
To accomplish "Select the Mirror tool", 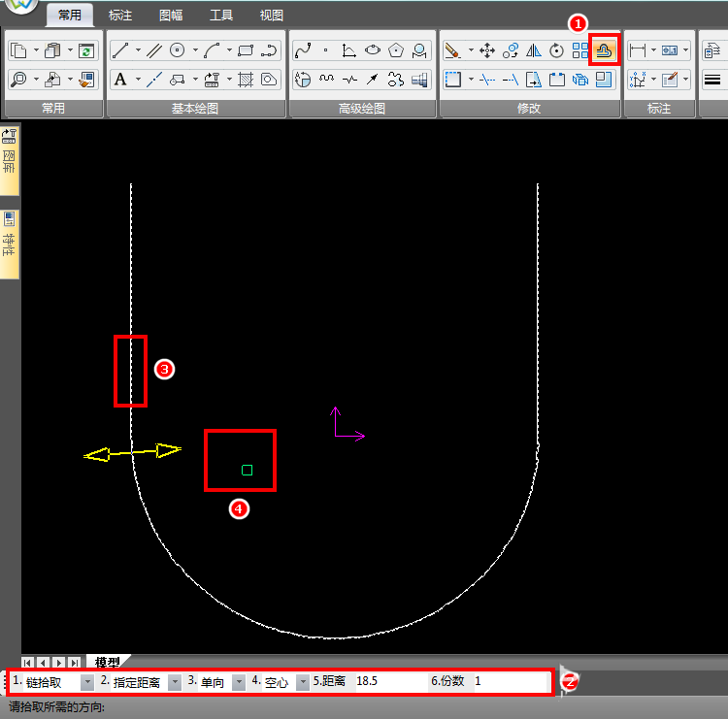I will click(534, 50).
